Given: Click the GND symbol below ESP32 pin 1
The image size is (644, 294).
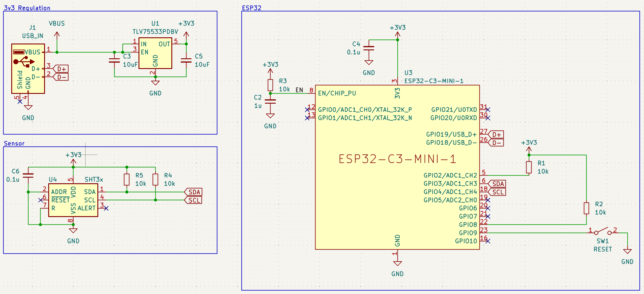Looking at the screenshot, I should [397, 263].
